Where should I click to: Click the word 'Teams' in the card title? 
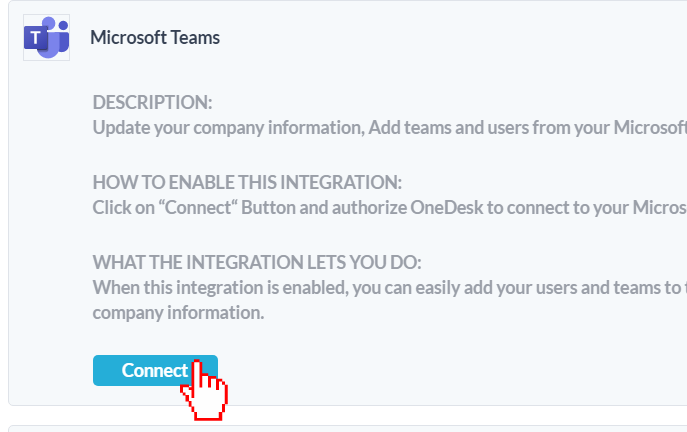195,38
